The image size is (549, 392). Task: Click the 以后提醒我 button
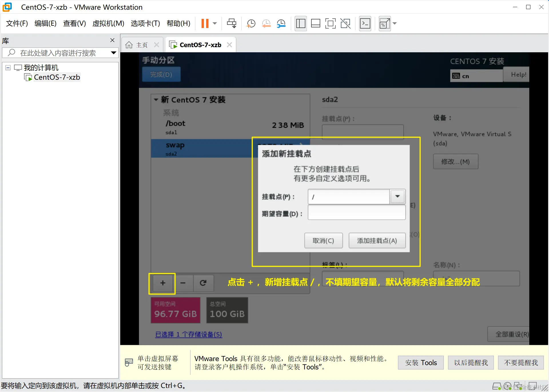[x=471, y=363]
